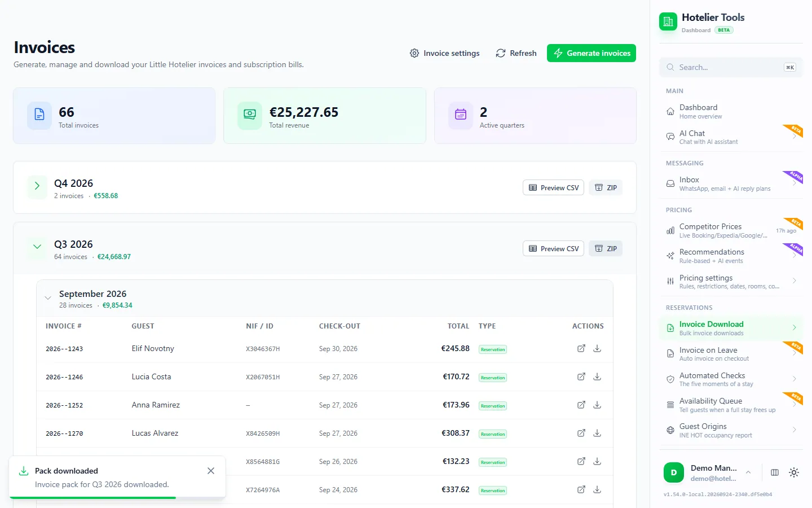
Task: Refresh the invoices list
Action: pyautogui.click(x=516, y=53)
